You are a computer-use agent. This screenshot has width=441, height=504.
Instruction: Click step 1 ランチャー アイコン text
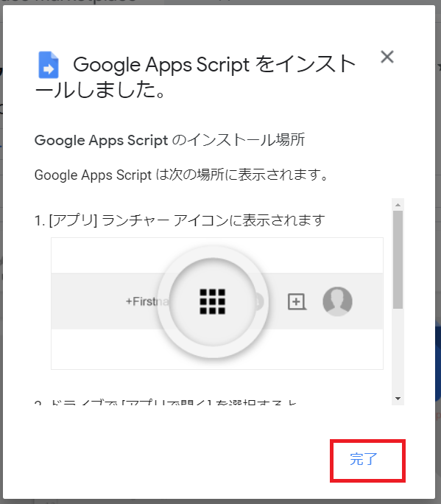180,220
